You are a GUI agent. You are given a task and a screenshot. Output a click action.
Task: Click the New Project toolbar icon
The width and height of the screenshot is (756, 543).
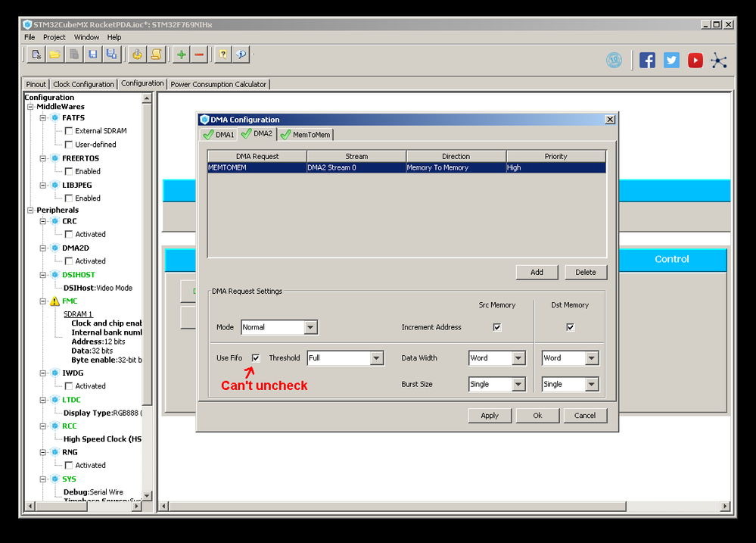point(36,55)
